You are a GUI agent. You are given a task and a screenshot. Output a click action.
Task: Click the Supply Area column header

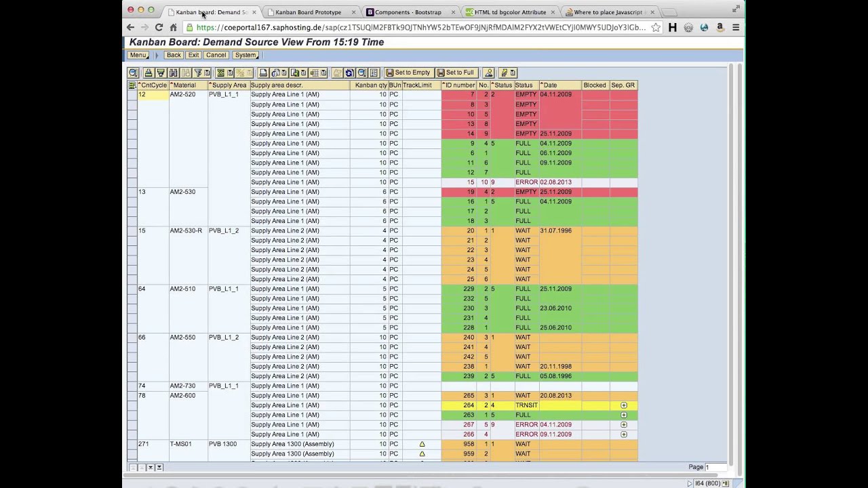229,85
